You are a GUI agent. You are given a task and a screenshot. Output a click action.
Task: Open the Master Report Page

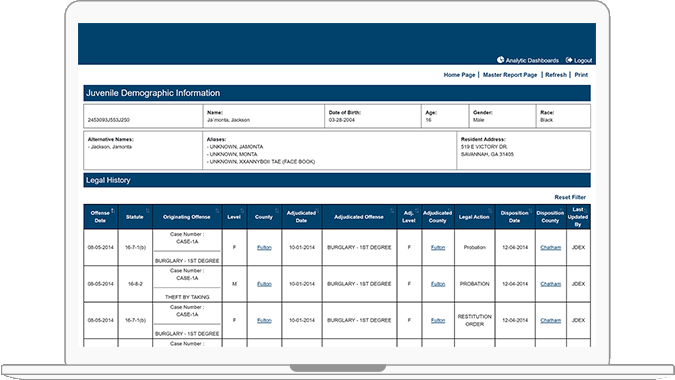tap(510, 75)
